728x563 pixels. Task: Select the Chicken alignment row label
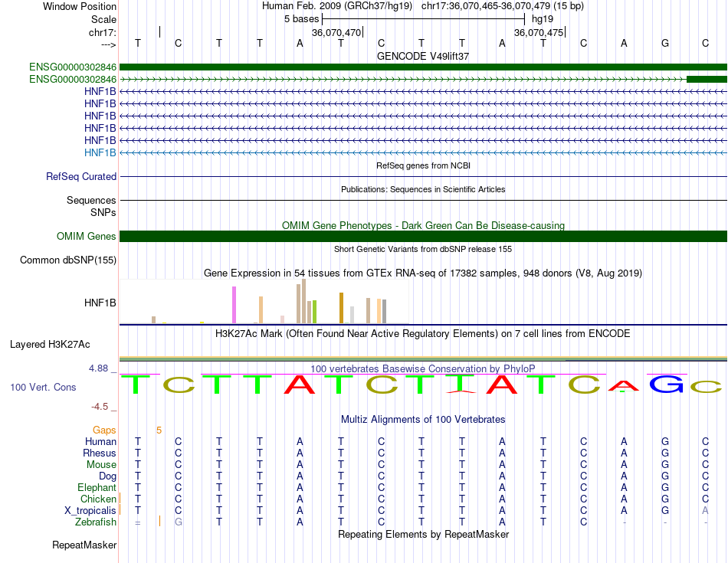click(x=98, y=499)
